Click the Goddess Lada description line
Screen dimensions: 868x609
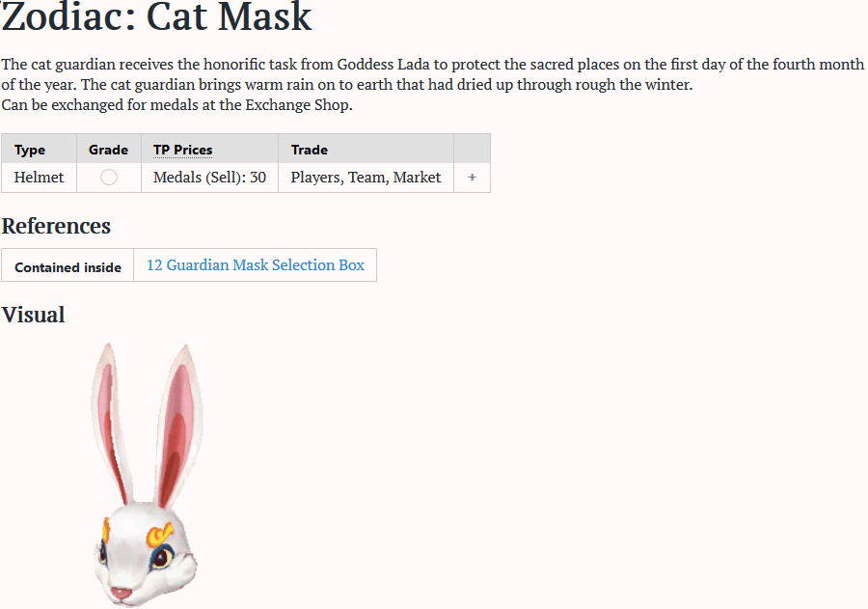click(432, 65)
